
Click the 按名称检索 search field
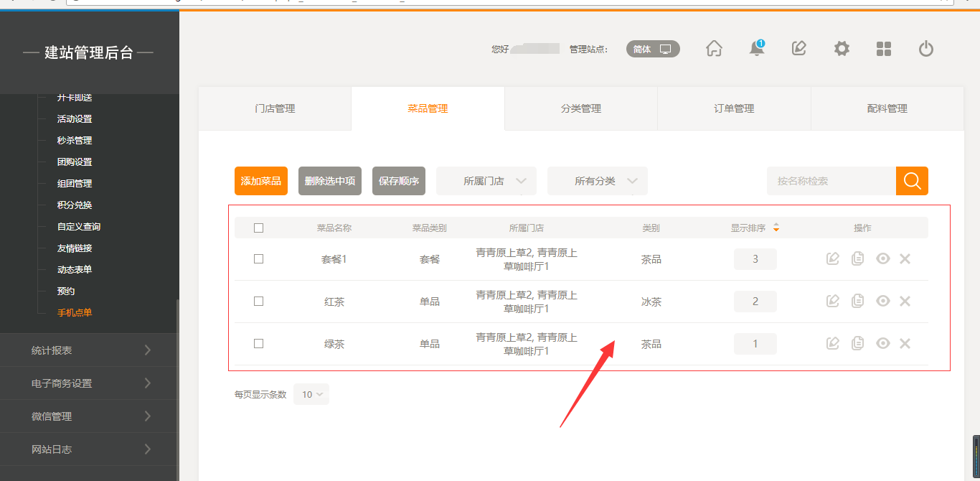[x=831, y=181]
